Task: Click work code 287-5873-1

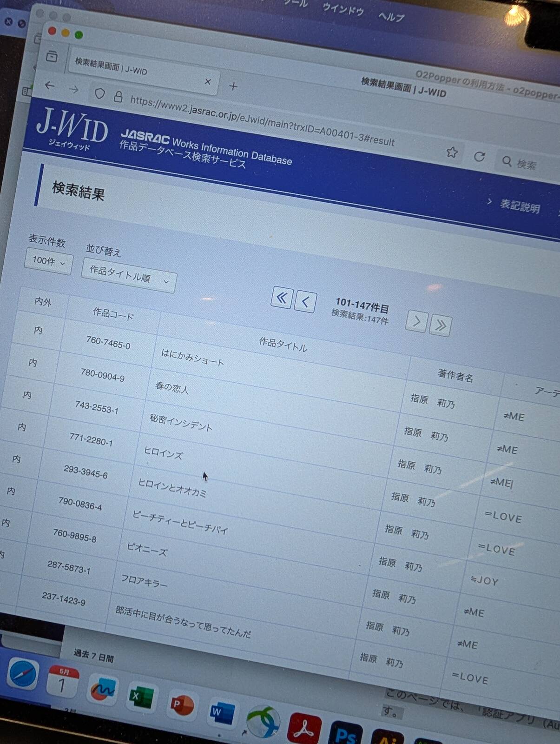Action: [69, 567]
